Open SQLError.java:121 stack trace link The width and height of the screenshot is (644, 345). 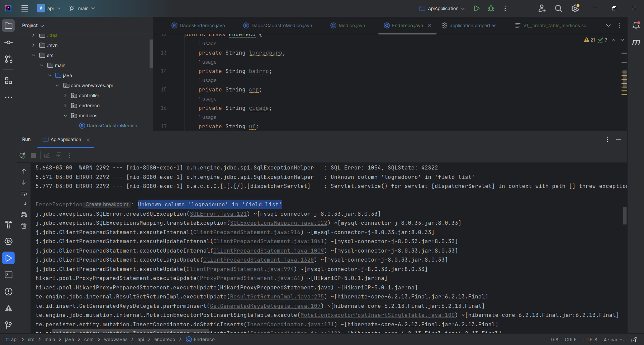218,214
